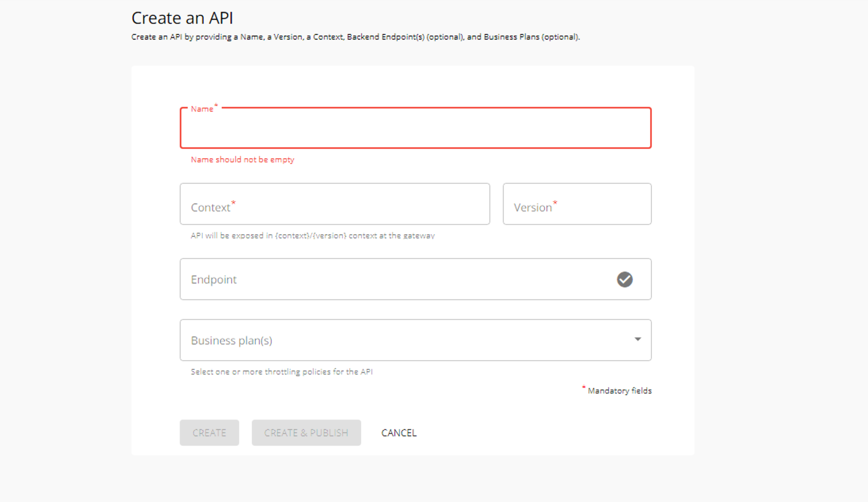Click the 'Name should not be empty' error message
Viewport: 868px width, 502px height.
(x=242, y=160)
